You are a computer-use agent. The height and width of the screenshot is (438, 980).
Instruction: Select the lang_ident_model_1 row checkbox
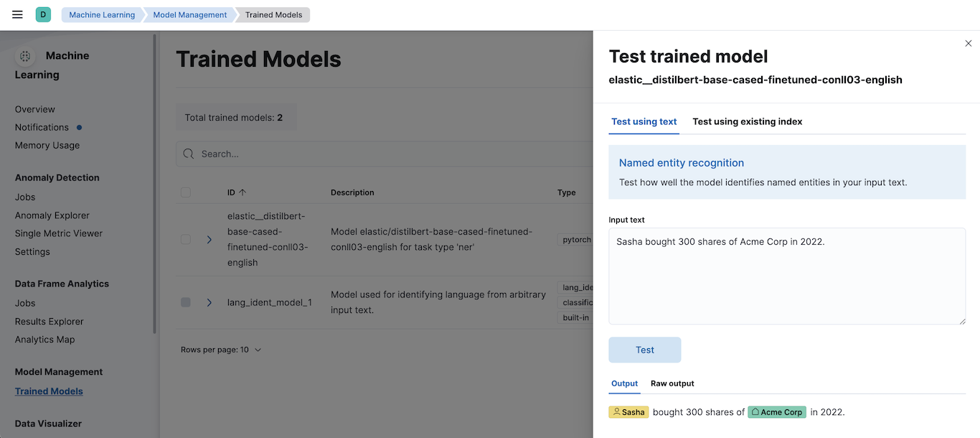click(185, 302)
